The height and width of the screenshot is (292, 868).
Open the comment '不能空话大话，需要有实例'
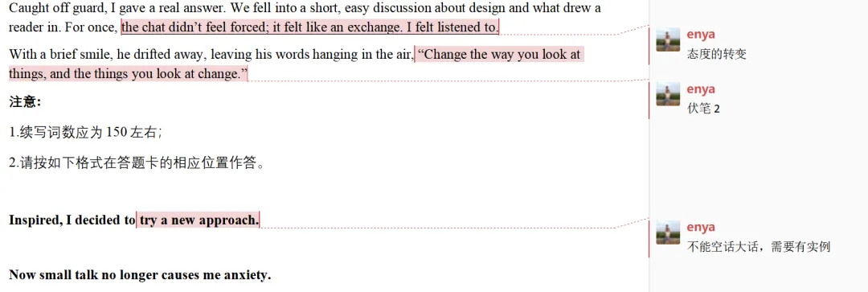759,247
